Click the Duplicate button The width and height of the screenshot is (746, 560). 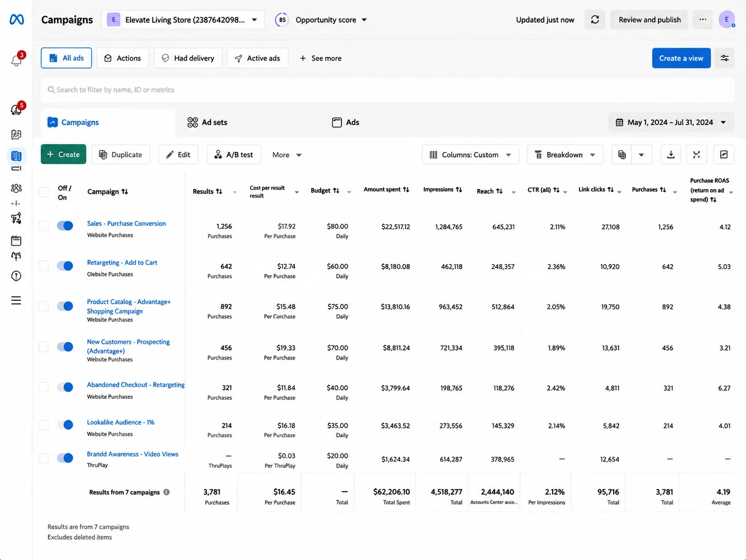click(121, 155)
